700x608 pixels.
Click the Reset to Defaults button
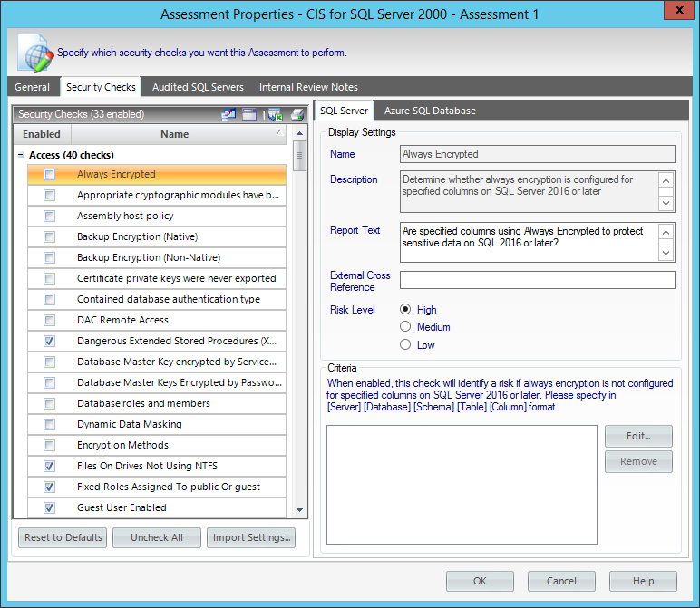pyautogui.click(x=63, y=537)
